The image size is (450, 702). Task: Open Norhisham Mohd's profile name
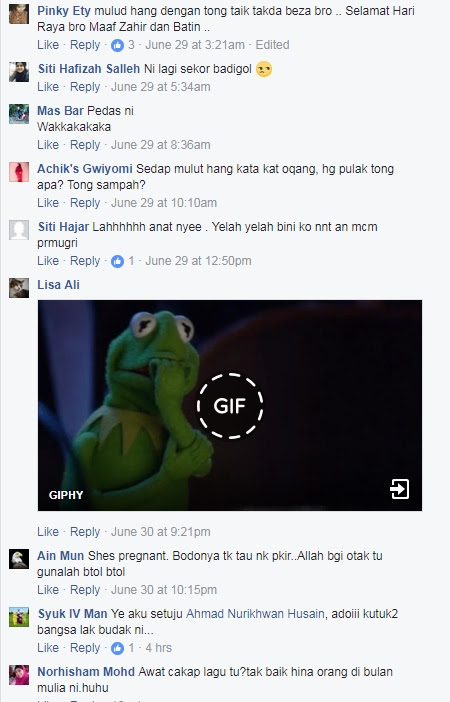pyautogui.click(x=86, y=672)
